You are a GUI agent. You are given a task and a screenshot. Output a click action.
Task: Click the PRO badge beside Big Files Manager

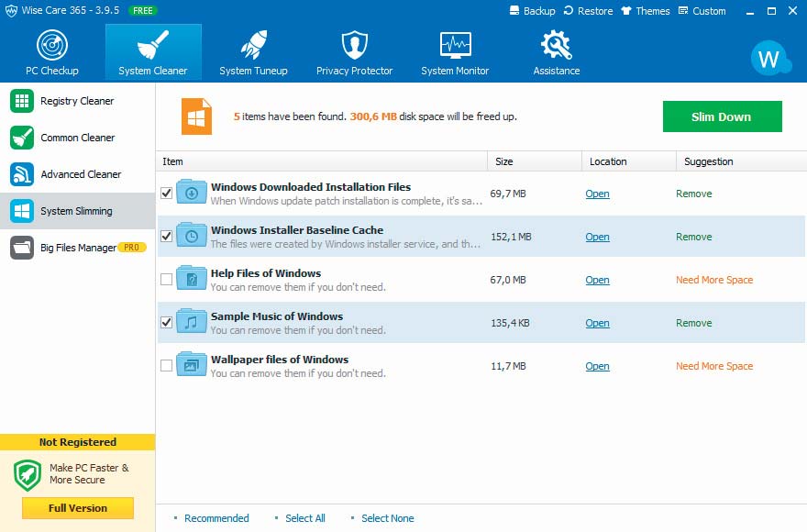click(x=132, y=248)
